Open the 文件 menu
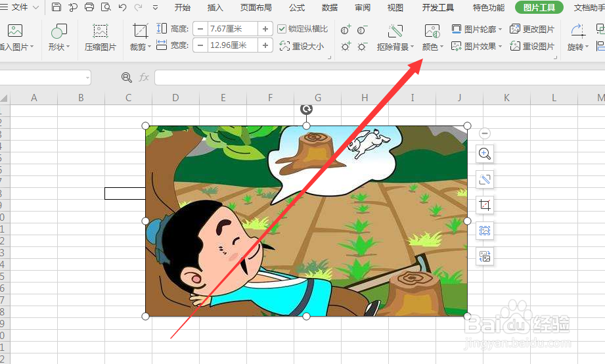This screenshot has width=605, height=364. click(x=19, y=7)
